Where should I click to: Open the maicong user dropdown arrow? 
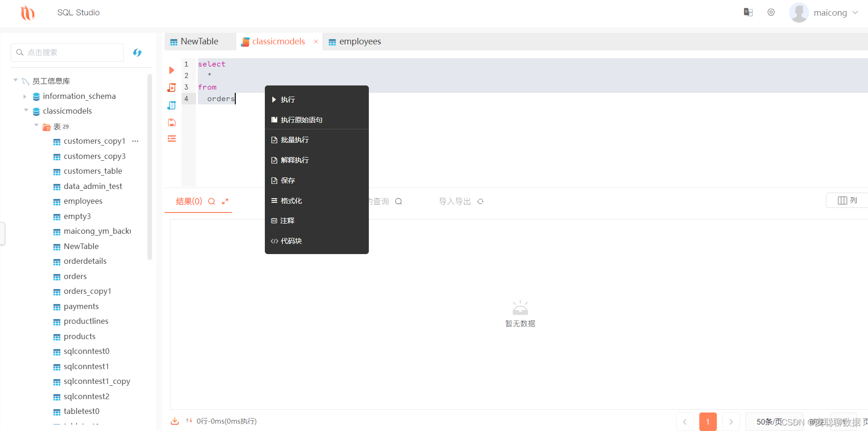(855, 12)
